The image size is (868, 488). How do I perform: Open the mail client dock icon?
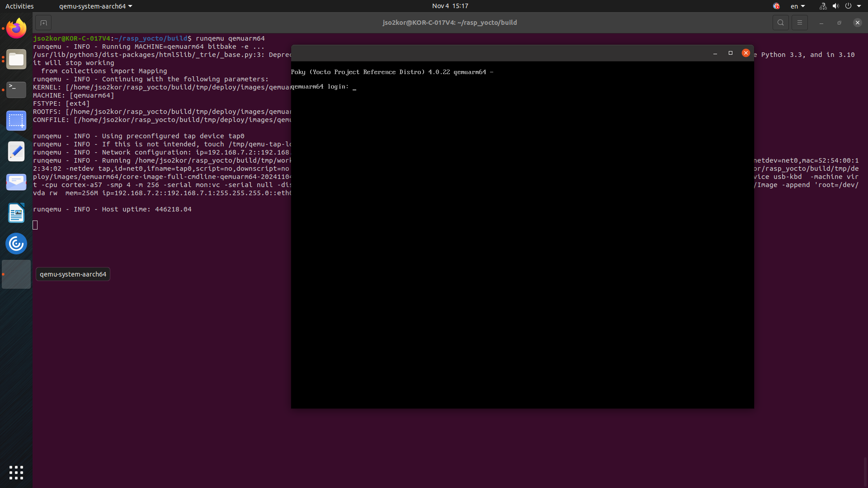(x=16, y=182)
